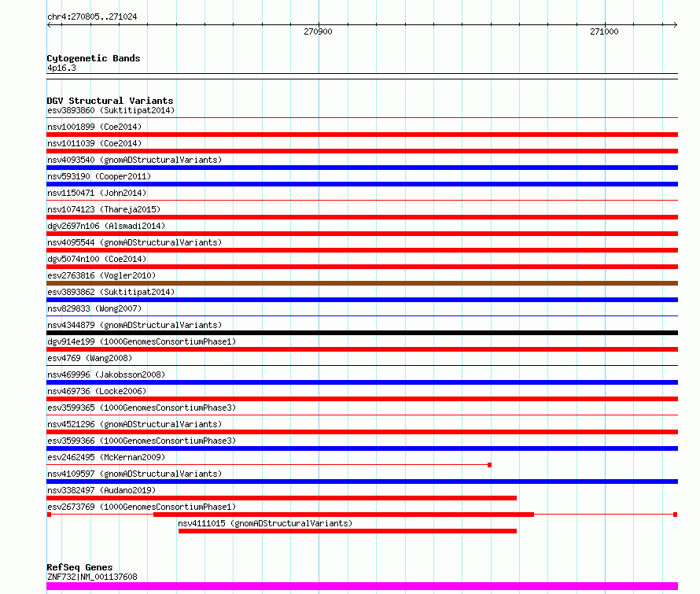Click the esv2462495 (McKernan2009) label
The image size is (700, 594).
106,457
